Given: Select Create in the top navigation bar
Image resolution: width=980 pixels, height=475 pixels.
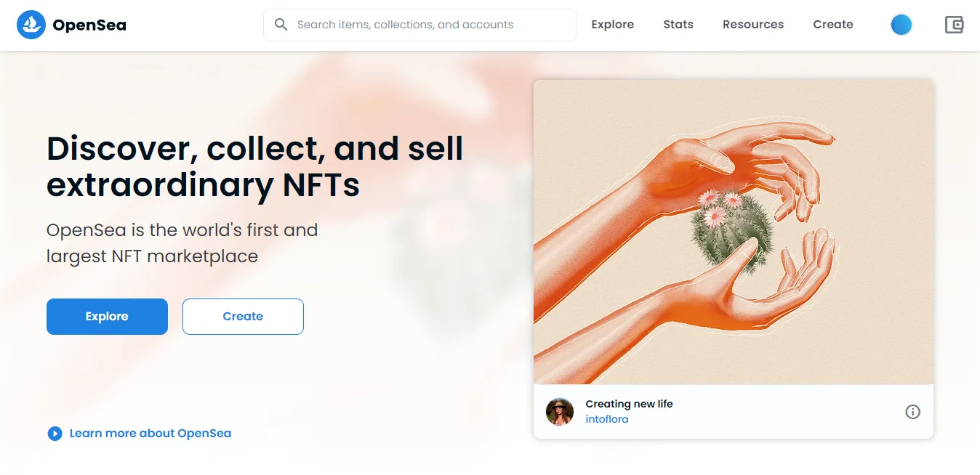Looking at the screenshot, I should (833, 25).
